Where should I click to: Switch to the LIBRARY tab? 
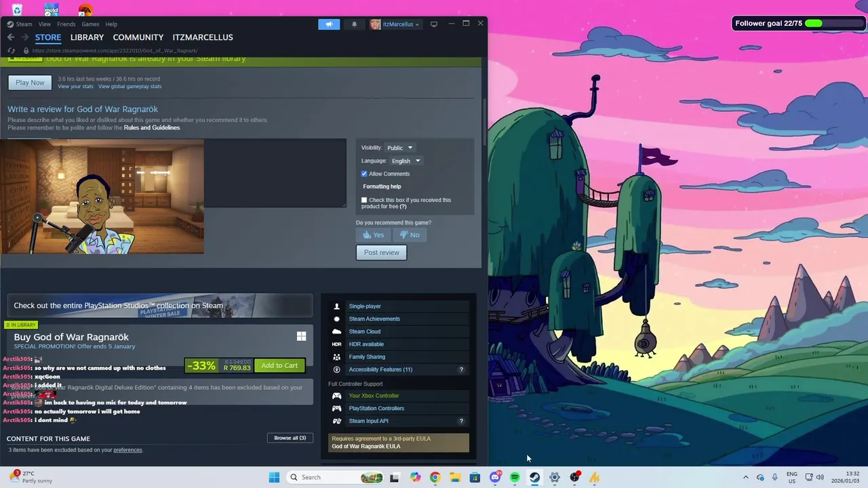[x=87, y=37]
